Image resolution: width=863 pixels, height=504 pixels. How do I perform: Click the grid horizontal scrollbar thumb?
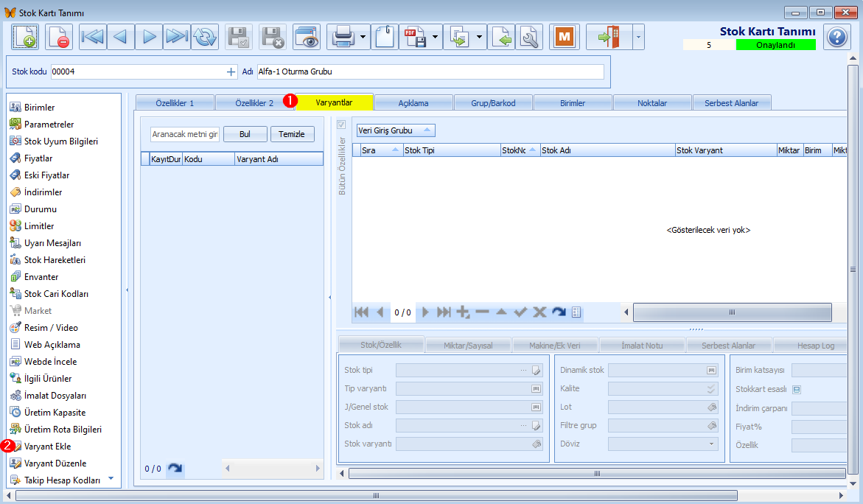(732, 312)
